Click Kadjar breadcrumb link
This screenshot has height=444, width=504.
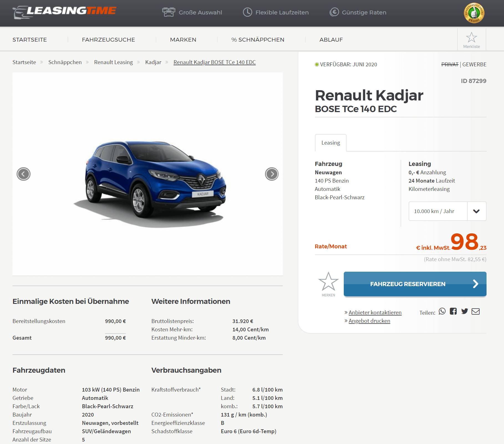point(153,62)
